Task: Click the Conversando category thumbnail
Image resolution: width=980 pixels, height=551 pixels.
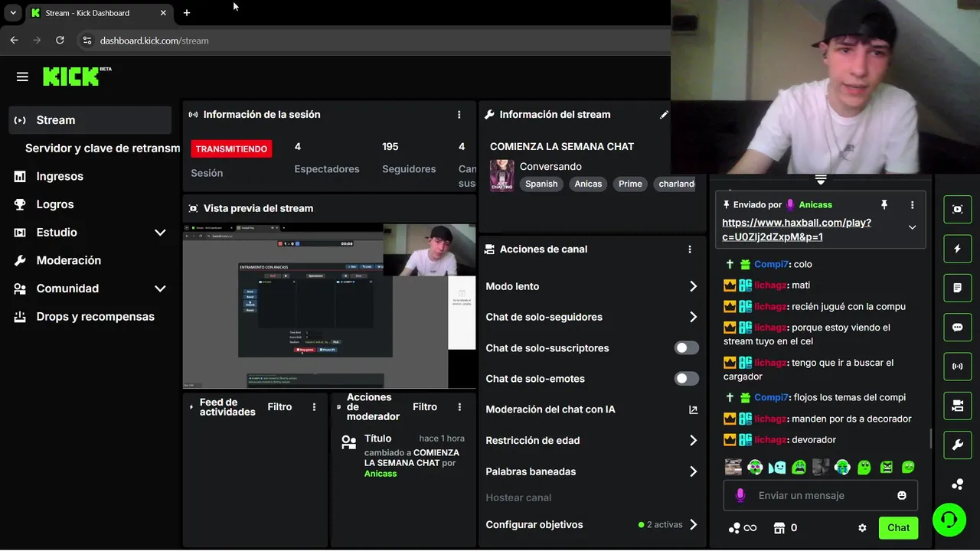Action: pos(502,175)
